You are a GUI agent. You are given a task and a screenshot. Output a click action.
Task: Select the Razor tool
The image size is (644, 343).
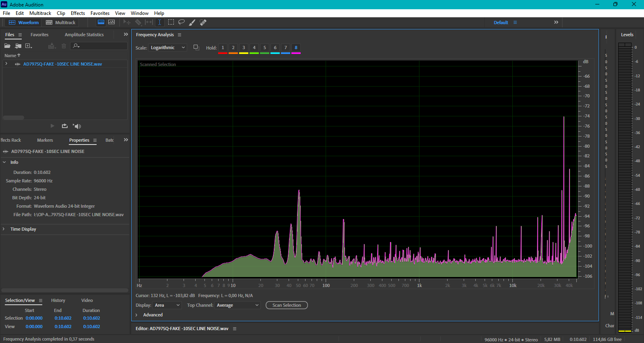(x=138, y=23)
